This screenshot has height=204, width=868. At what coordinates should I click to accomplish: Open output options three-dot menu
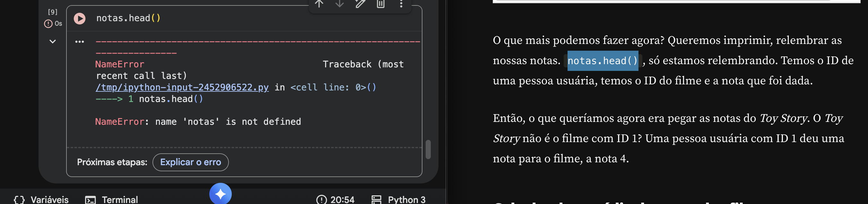(x=80, y=42)
